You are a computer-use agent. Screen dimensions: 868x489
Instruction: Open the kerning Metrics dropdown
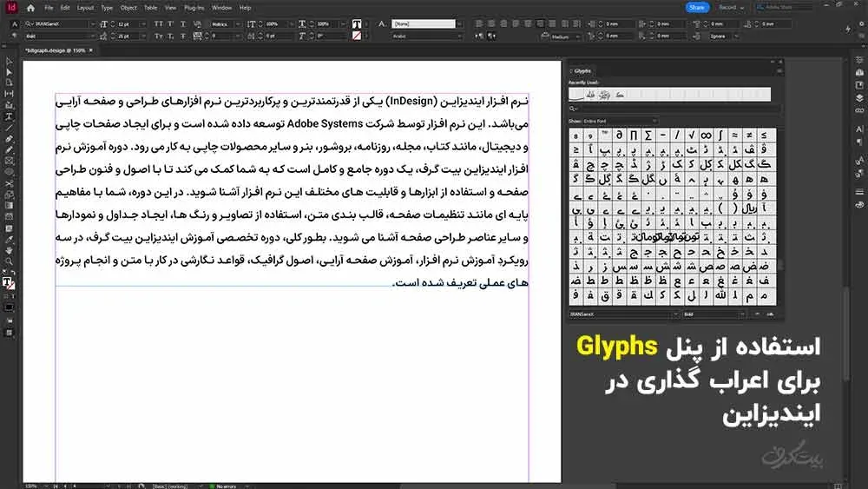[238, 23]
